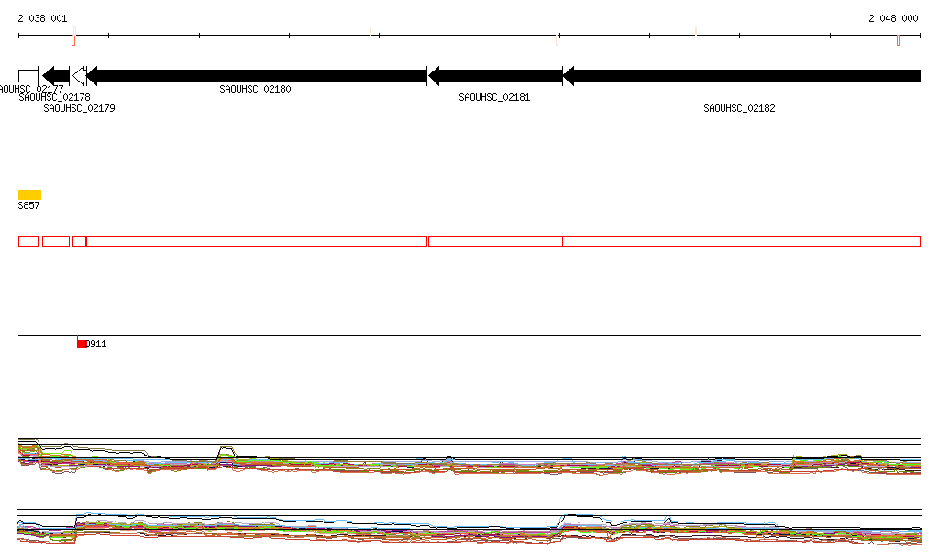Click the D911 label text

tap(96, 344)
